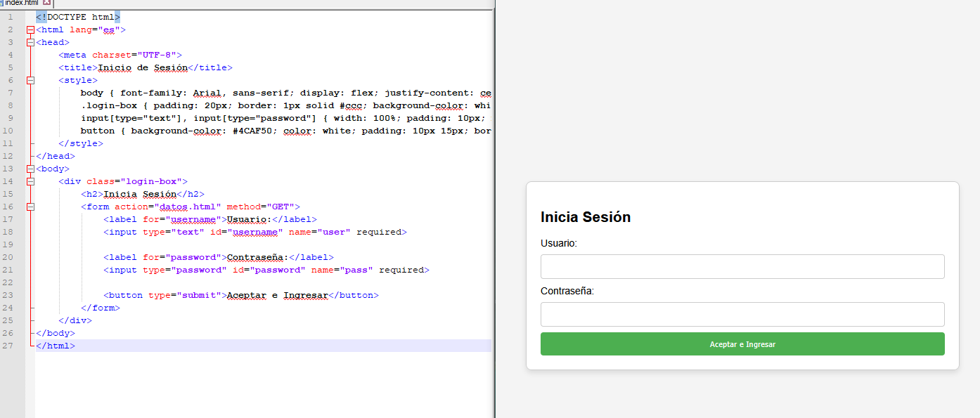Click line number 1 in the gutter
The image size is (980, 418).
(x=10, y=17)
